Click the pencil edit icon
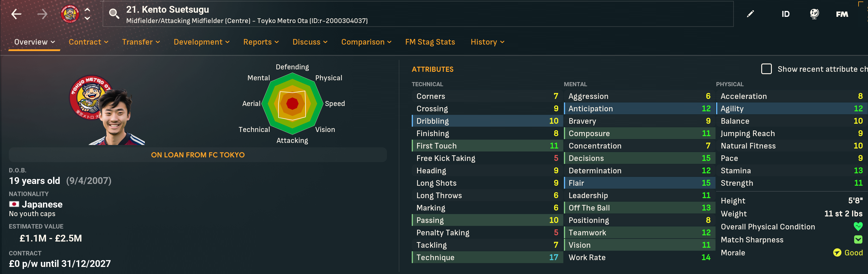868x274 pixels. click(750, 14)
